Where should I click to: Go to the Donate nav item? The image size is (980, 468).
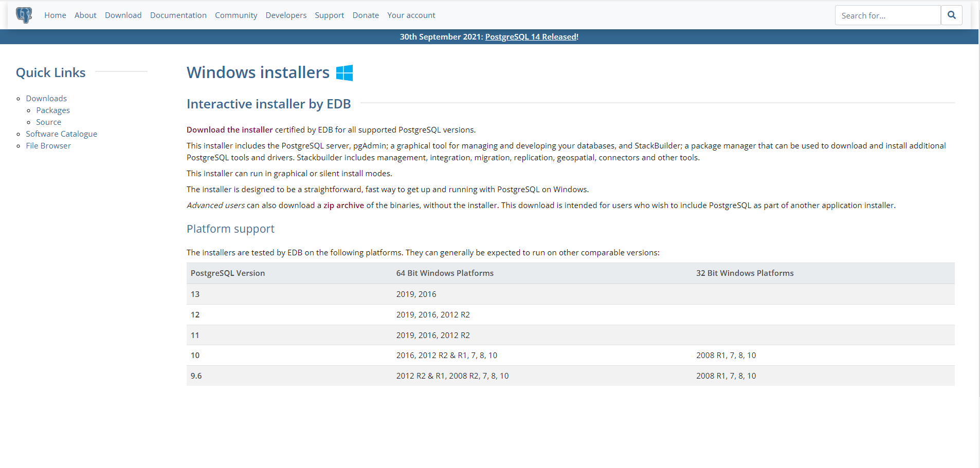pos(366,15)
